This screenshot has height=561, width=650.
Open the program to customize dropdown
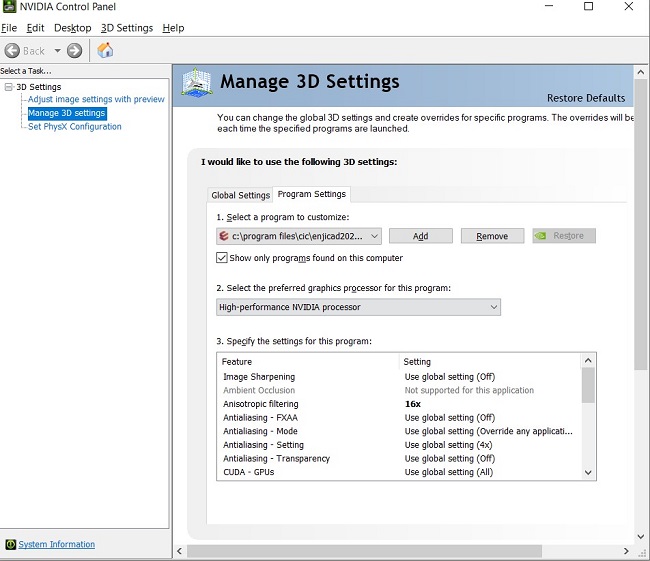click(298, 236)
